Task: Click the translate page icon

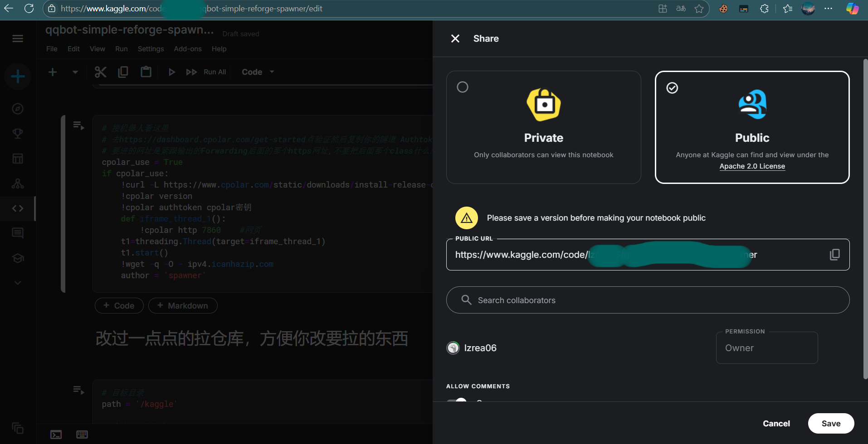Action: point(681,9)
